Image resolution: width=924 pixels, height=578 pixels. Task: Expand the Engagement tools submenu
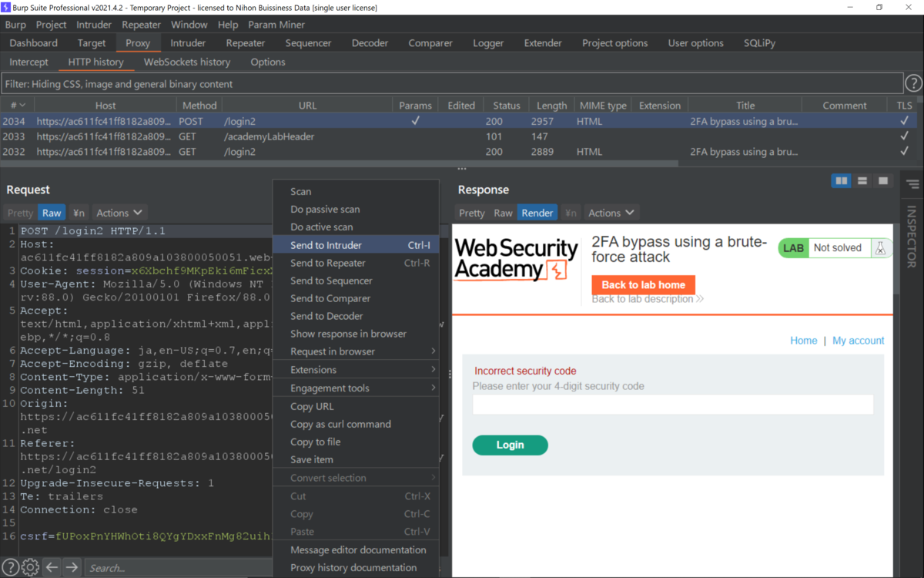356,388
